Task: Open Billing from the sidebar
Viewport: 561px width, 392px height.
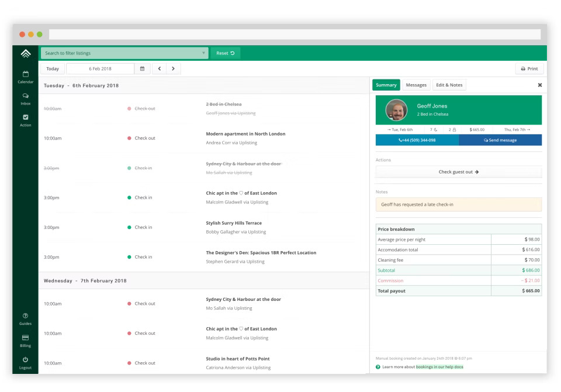Action: tap(25, 340)
